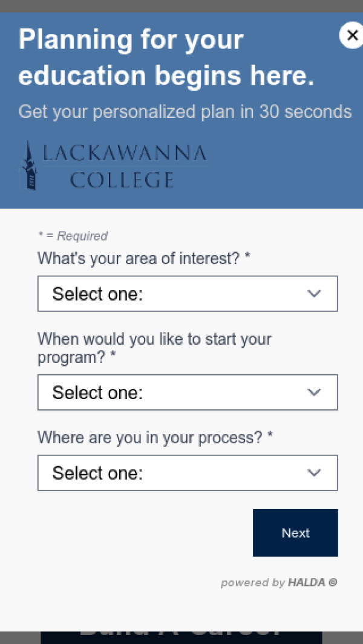This screenshot has width=363, height=644.
Task: Click the "* = Required" note
Action: (x=73, y=236)
